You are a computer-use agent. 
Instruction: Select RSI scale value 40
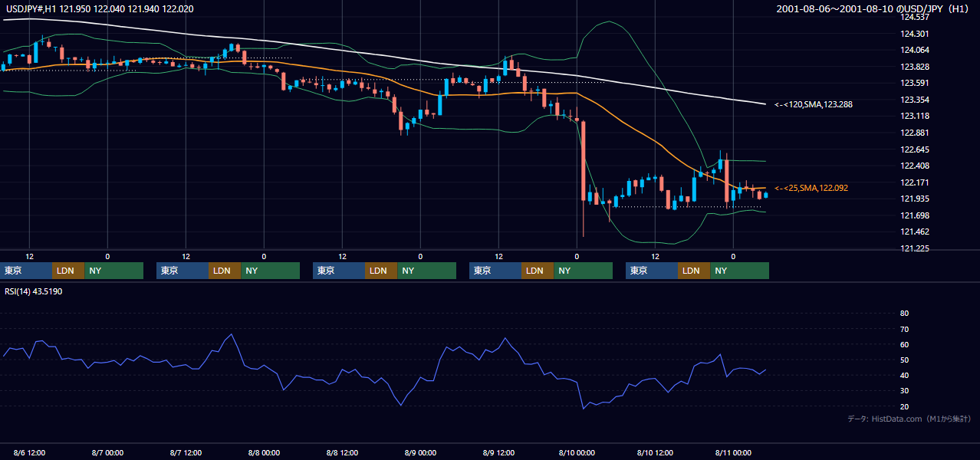click(904, 375)
